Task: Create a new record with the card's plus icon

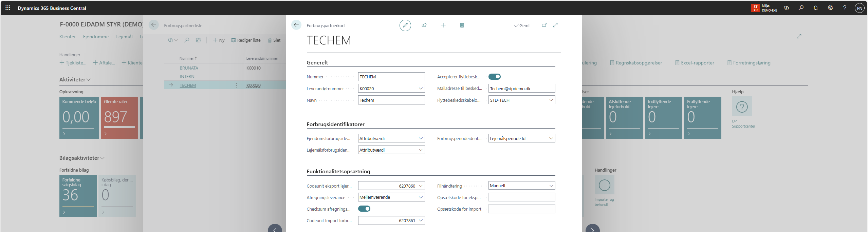Action: click(x=443, y=25)
